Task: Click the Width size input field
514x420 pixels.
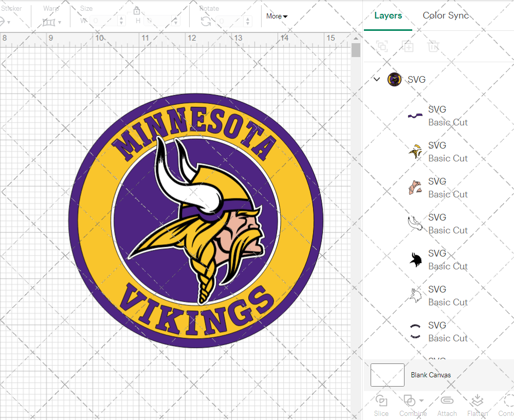Action: (x=104, y=21)
